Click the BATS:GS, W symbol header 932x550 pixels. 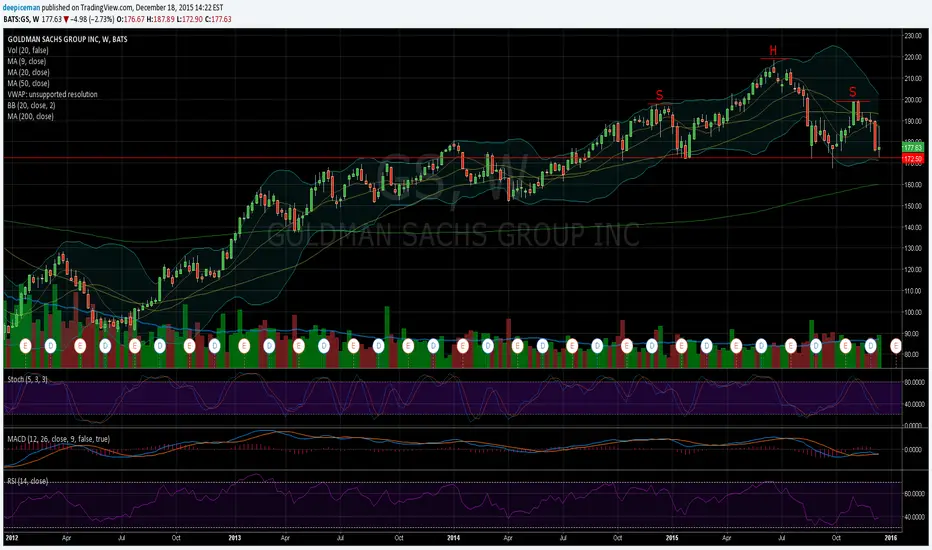(x=21, y=19)
